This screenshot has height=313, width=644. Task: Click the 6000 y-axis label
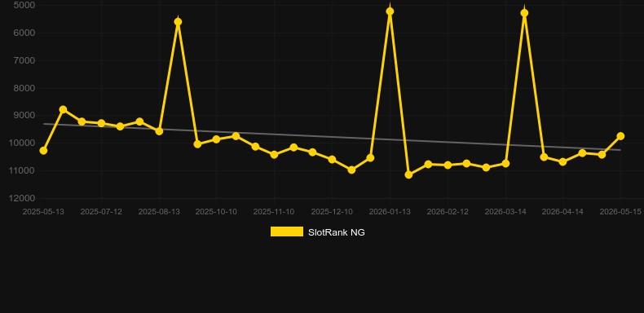pos(24,33)
